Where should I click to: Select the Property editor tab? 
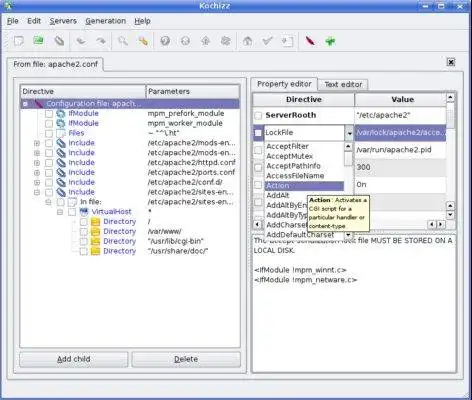click(x=284, y=84)
